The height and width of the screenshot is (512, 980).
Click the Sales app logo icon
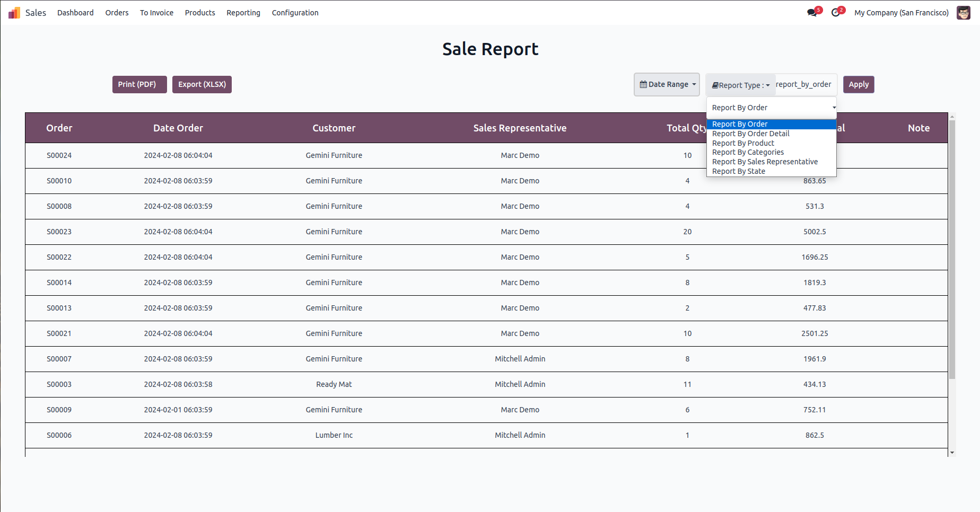pos(14,13)
